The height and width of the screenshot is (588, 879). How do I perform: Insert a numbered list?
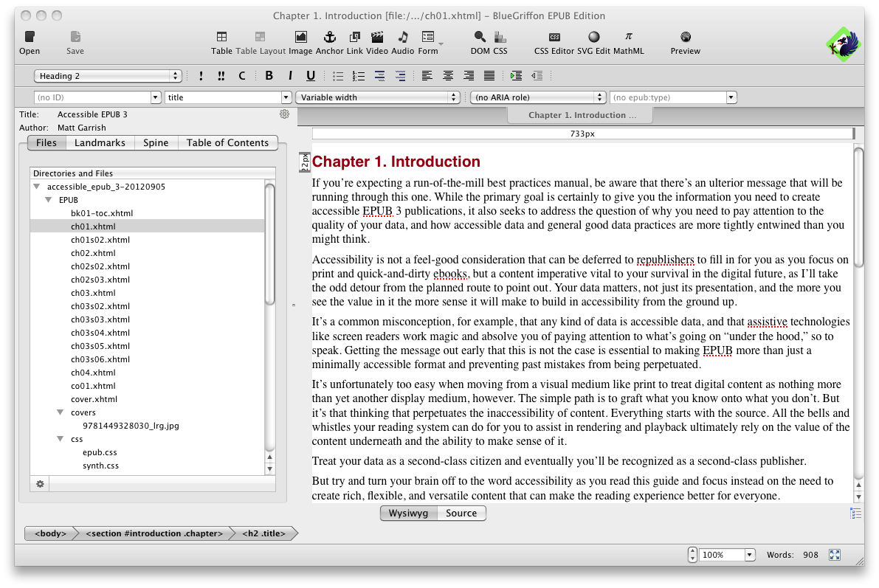[358, 76]
